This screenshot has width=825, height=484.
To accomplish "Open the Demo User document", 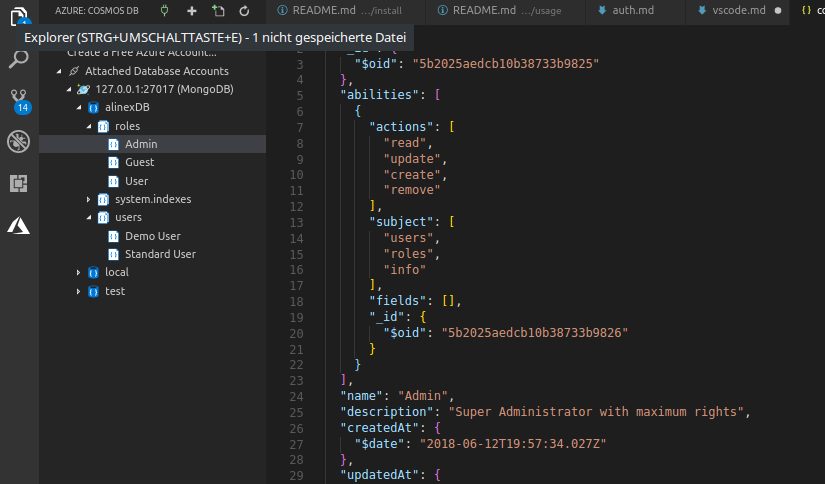I will 153,236.
